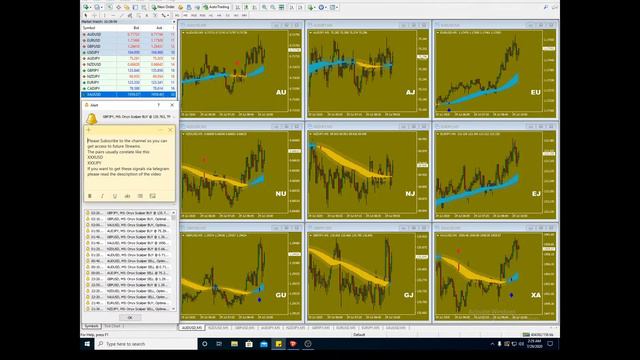This screenshot has height=360, width=640.
Task: Open the notification center icon
Action: point(550,344)
